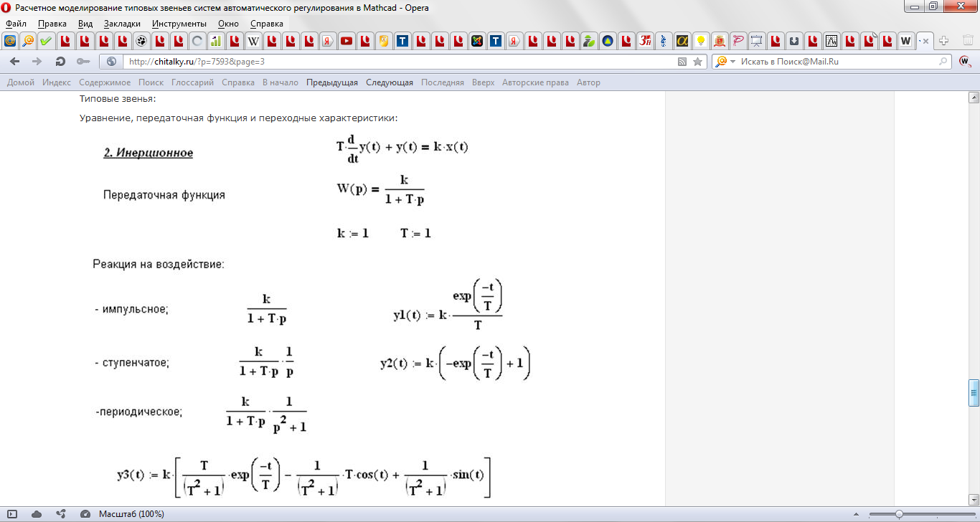This screenshot has height=522, width=980.
Task: Switch to the bold black W tab
Action: (905, 40)
